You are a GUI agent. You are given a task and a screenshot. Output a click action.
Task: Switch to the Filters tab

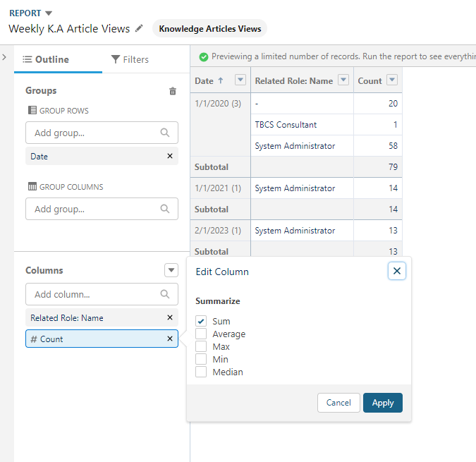pos(130,59)
